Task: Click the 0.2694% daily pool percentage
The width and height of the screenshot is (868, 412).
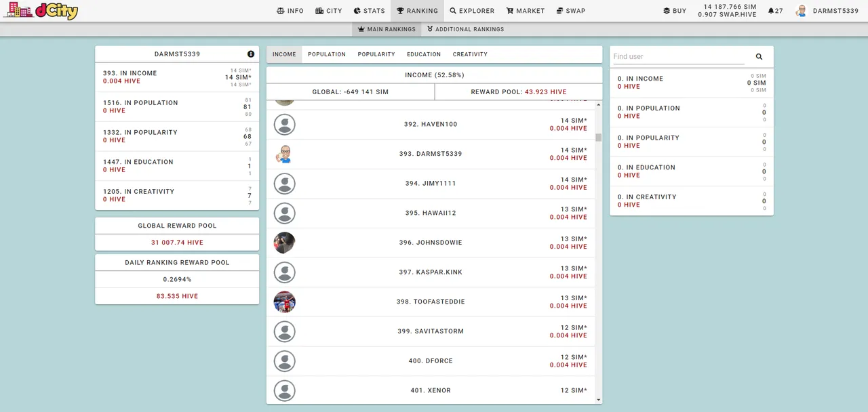Action: (177, 279)
